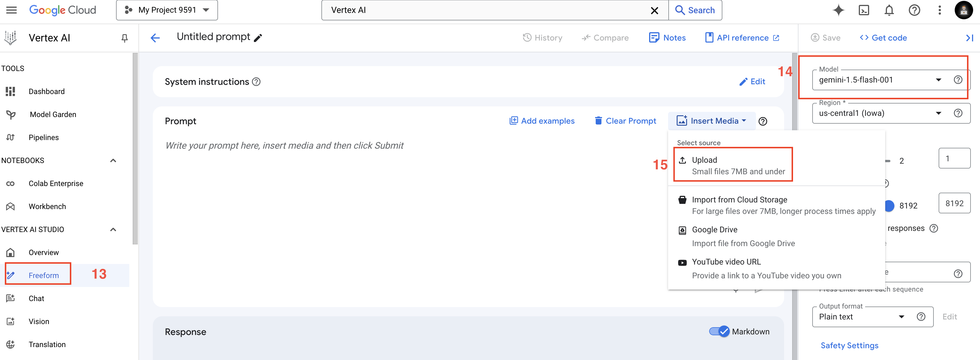Screen dimensions: 980x360
Task: Click the left sidebar scrollbar
Action: coord(135,149)
